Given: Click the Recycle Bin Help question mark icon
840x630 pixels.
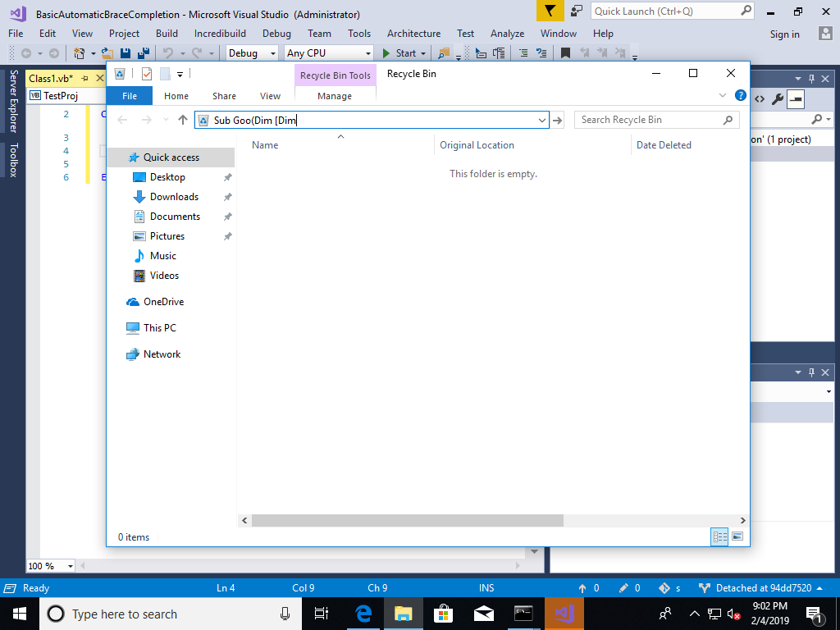Looking at the screenshot, I should pos(741,95).
